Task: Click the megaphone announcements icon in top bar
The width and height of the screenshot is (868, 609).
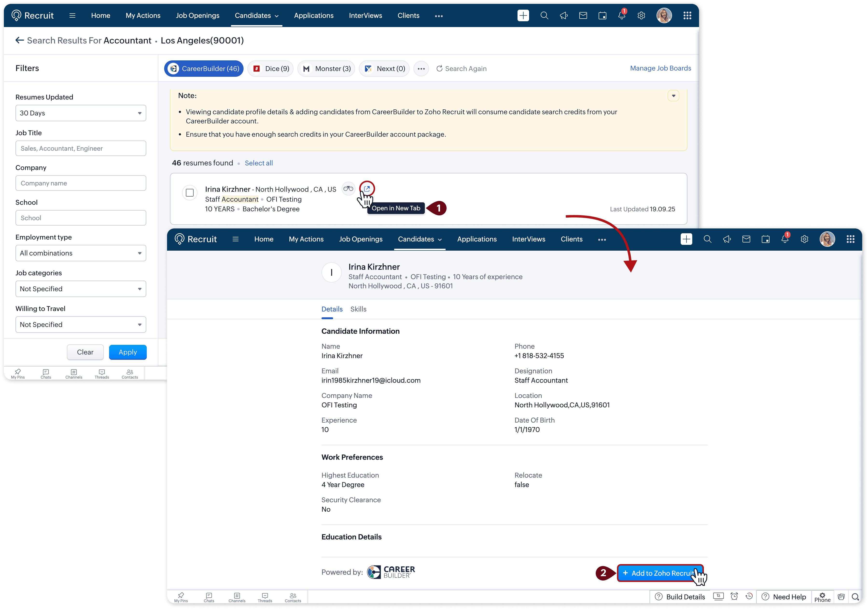Action: (x=564, y=15)
